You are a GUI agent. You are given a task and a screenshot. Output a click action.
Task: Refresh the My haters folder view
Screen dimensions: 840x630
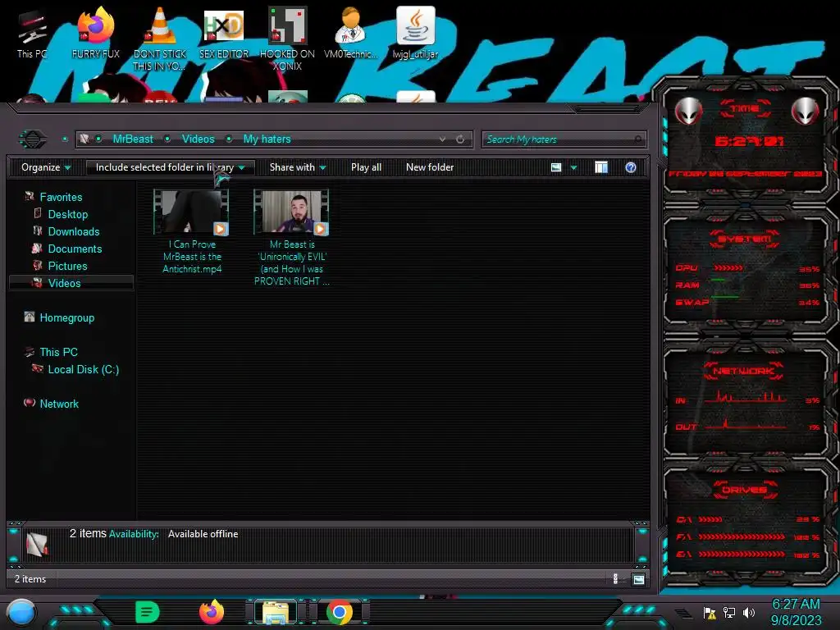coord(460,139)
